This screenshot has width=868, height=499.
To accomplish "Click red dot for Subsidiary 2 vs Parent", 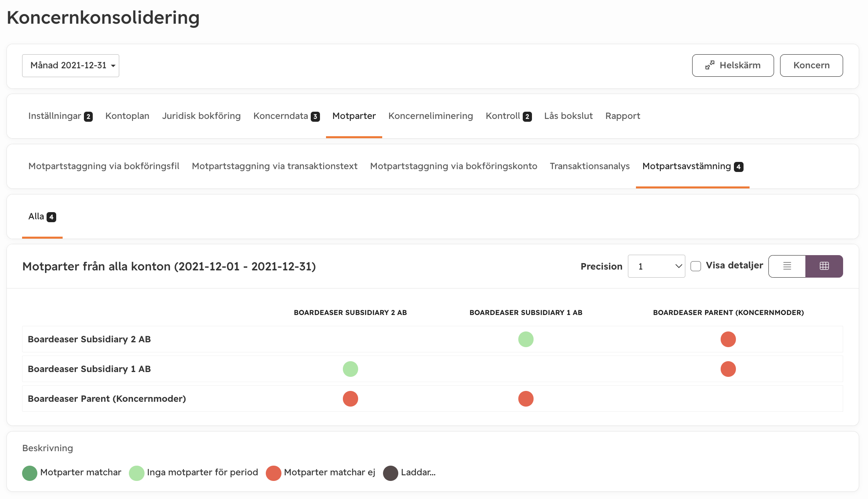I will [728, 339].
